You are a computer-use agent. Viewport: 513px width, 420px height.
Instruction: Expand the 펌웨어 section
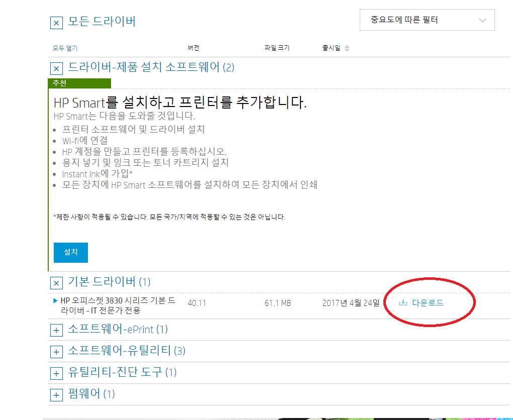(x=56, y=395)
